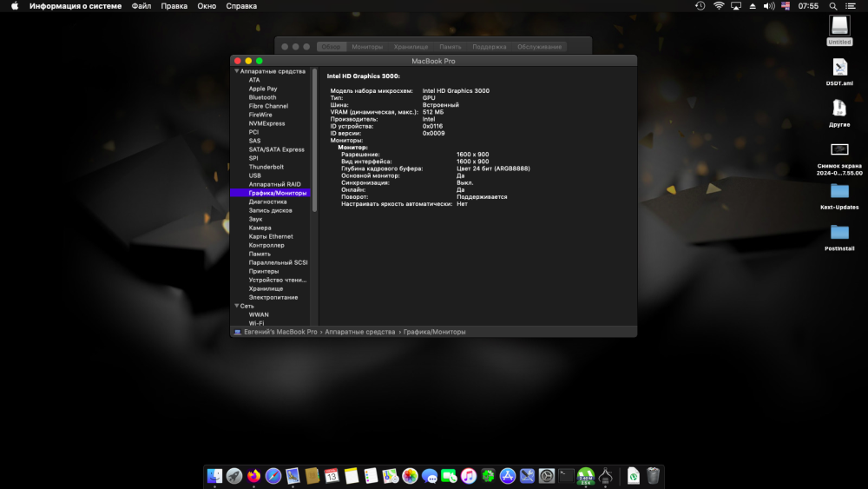Open System Preferences gear in dock

pyautogui.click(x=546, y=476)
